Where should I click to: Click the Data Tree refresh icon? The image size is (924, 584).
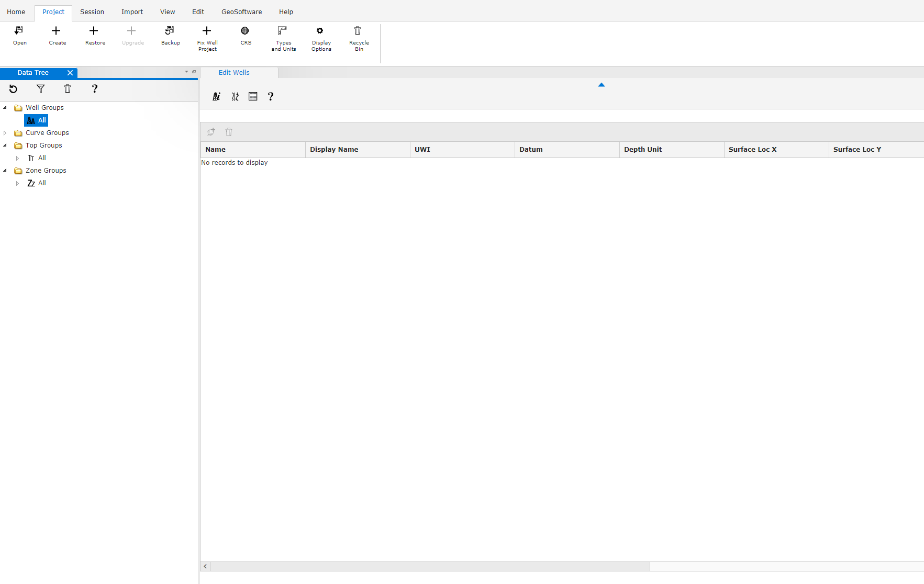point(13,89)
